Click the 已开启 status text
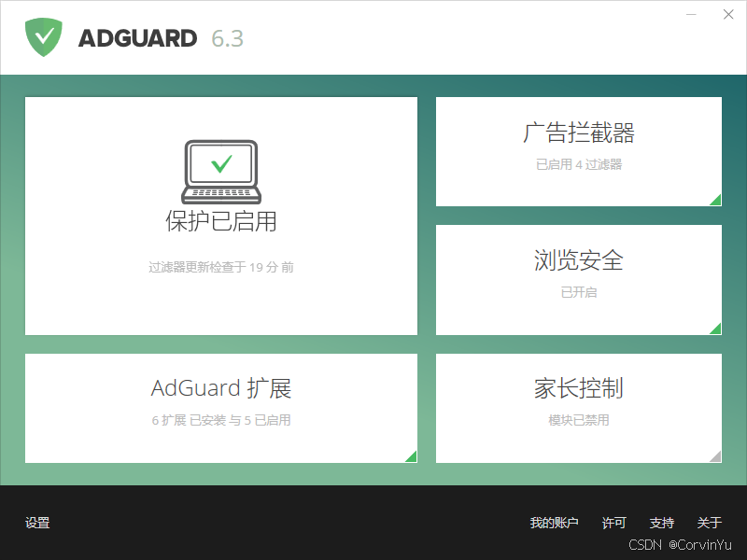This screenshot has height=560, width=747. [579, 292]
